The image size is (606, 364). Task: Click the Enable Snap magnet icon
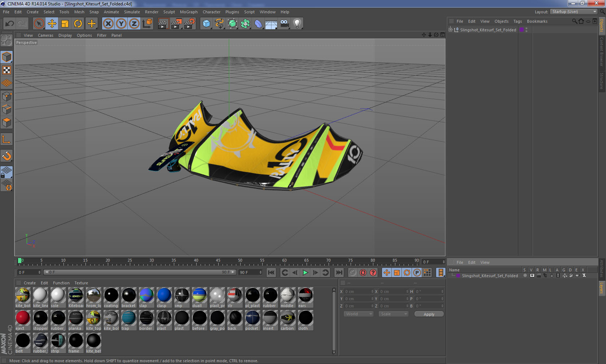(x=7, y=156)
